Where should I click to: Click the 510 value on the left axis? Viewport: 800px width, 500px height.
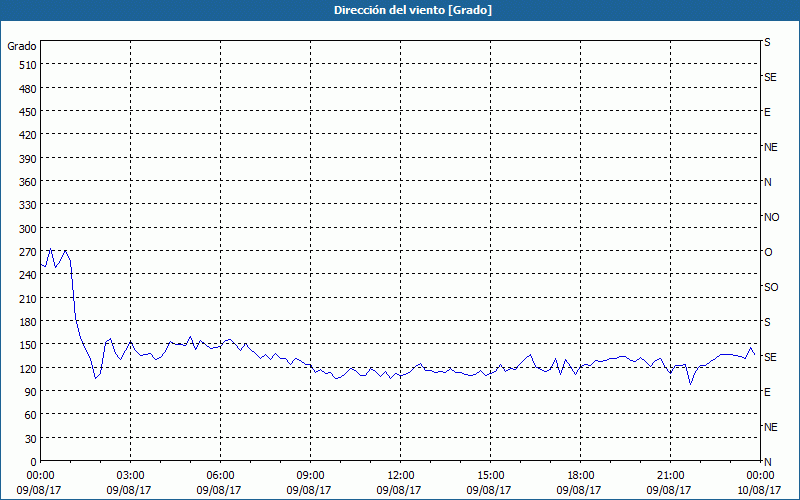28,65
